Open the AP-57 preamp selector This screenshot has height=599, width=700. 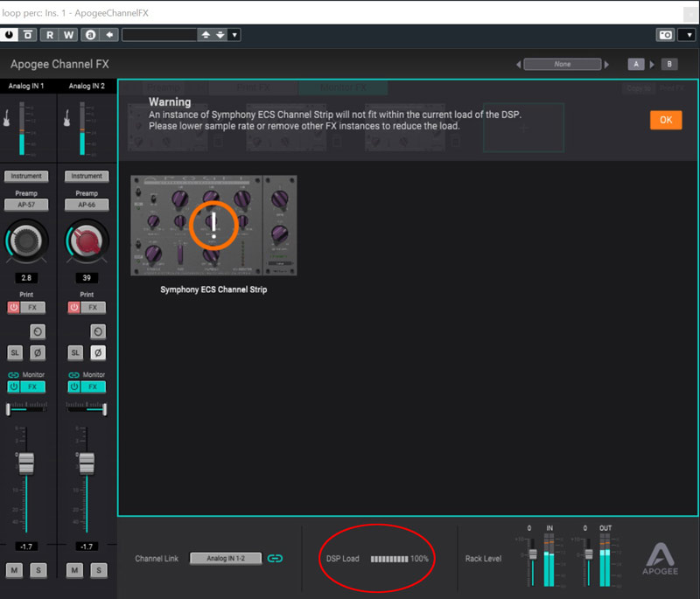point(26,205)
